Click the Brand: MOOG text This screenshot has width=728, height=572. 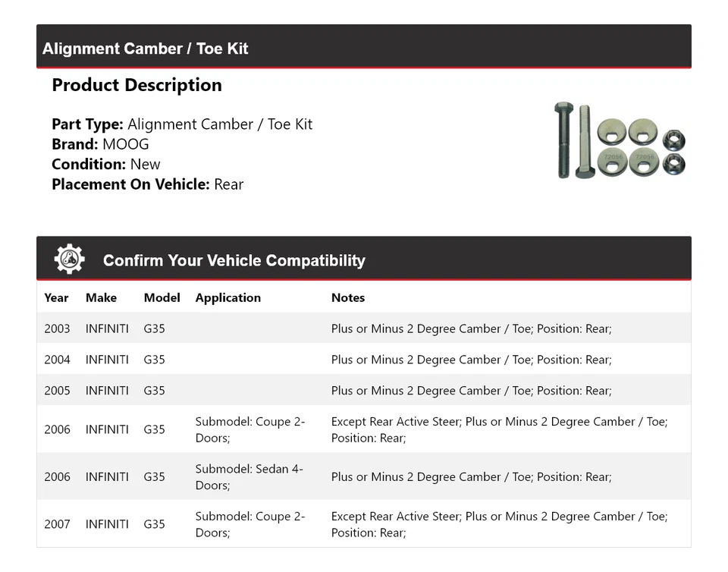point(100,144)
